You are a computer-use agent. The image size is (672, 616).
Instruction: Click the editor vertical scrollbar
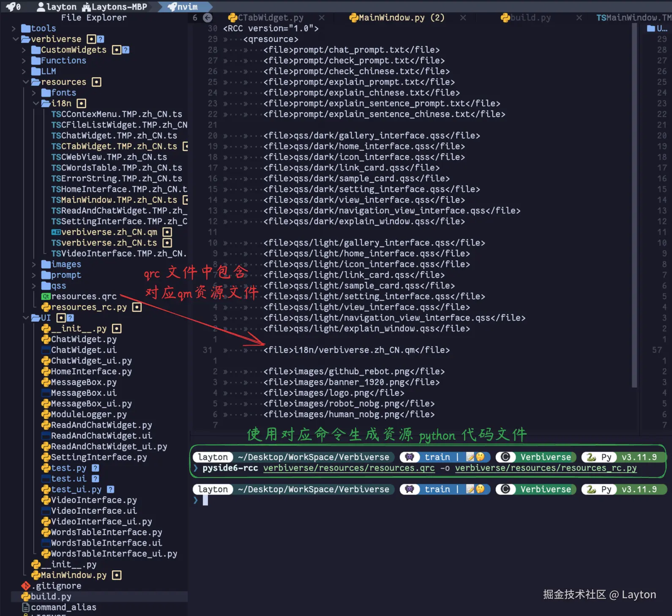[x=634, y=205]
